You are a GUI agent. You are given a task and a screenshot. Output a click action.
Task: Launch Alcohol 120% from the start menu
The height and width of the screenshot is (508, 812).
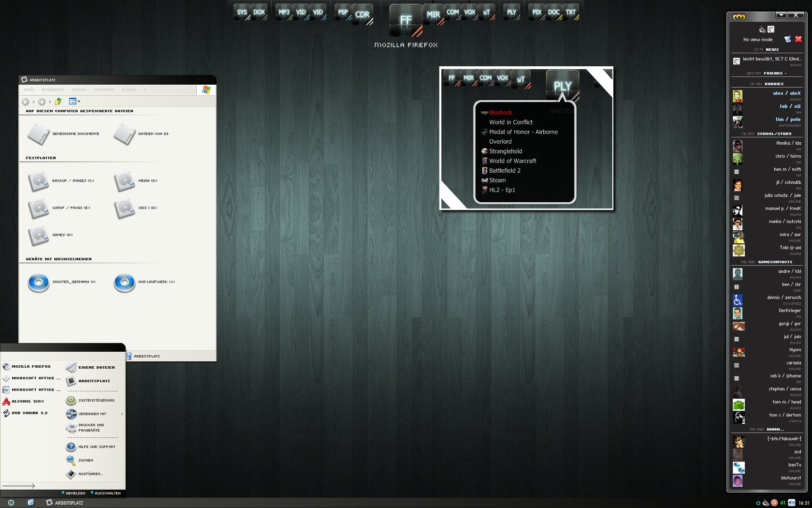click(x=24, y=402)
